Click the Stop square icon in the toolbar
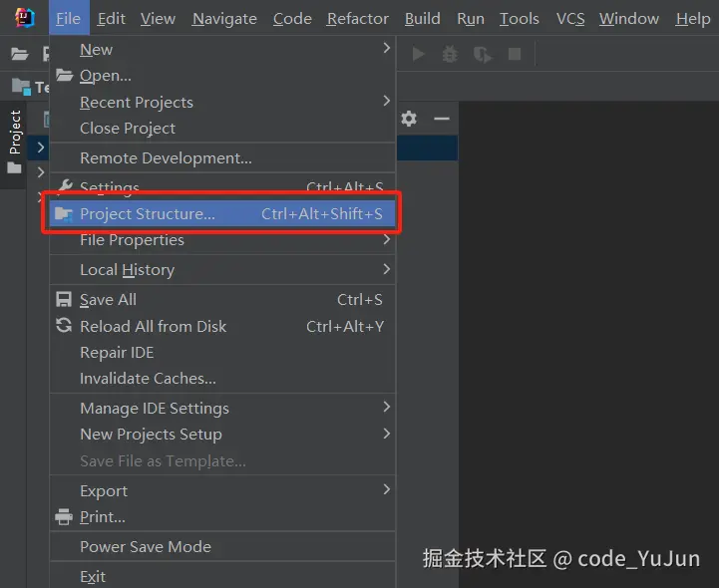 point(515,54)
